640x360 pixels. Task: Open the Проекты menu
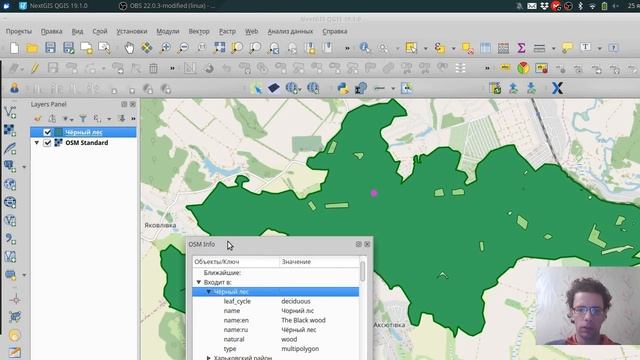pos(18,31)
